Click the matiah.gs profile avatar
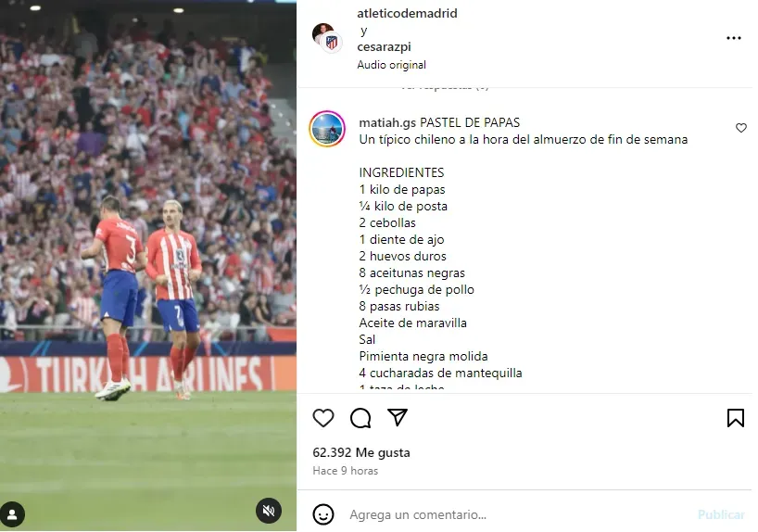Screen dimensions: 758x532 327,129
